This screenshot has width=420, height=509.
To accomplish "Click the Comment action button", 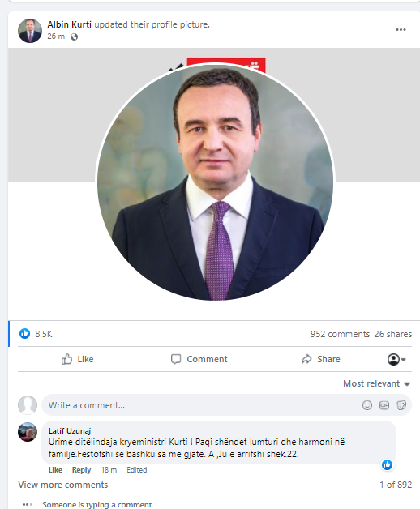I will [199, 359].
